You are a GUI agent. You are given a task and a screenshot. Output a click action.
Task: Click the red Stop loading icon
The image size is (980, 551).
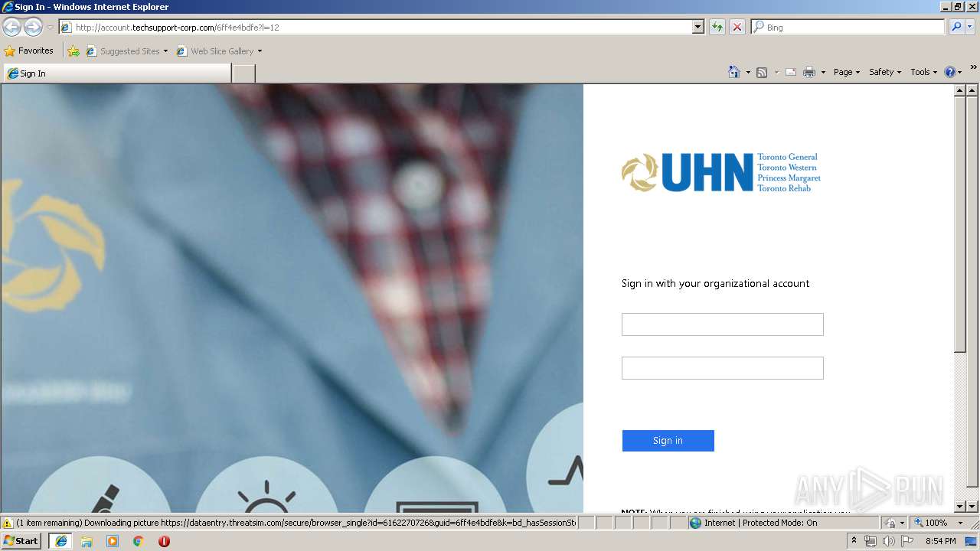click(x=737, y=27)
